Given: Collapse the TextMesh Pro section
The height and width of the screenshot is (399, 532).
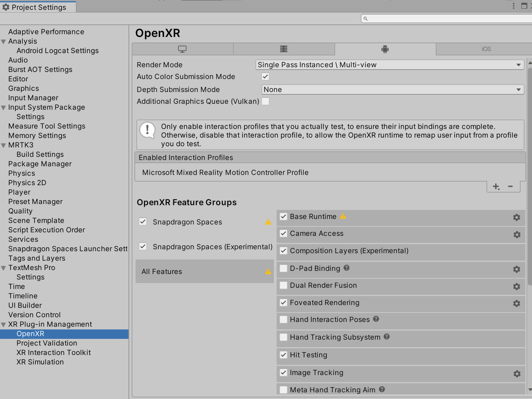Looking at the screenshot, I should 4,268.
